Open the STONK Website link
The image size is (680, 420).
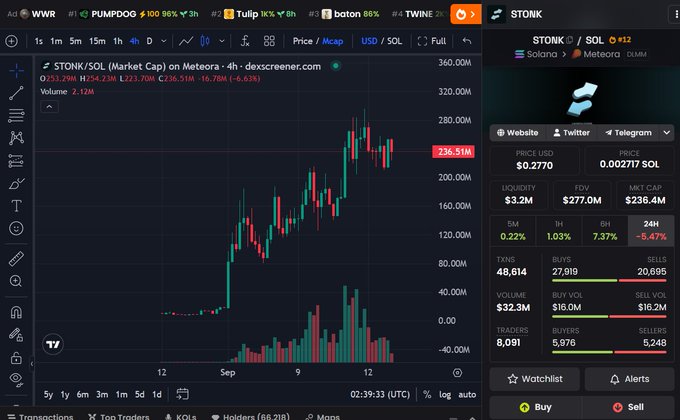517,133
